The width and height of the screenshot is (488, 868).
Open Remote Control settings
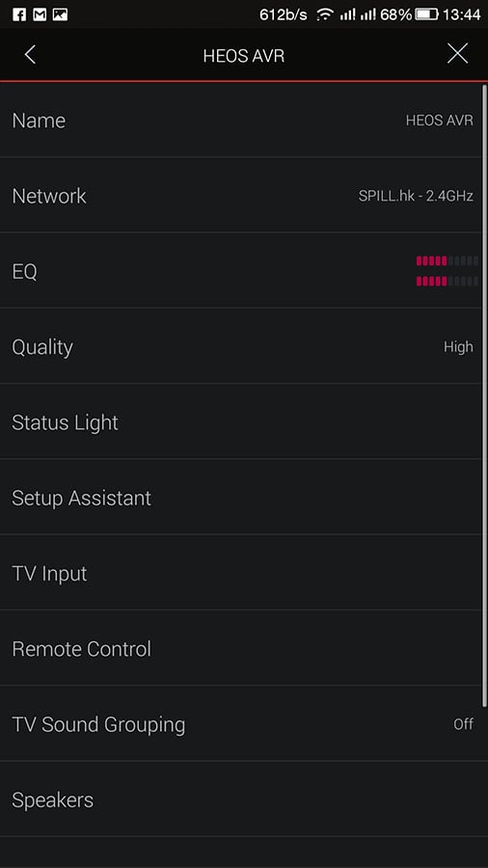pos(241,648)
